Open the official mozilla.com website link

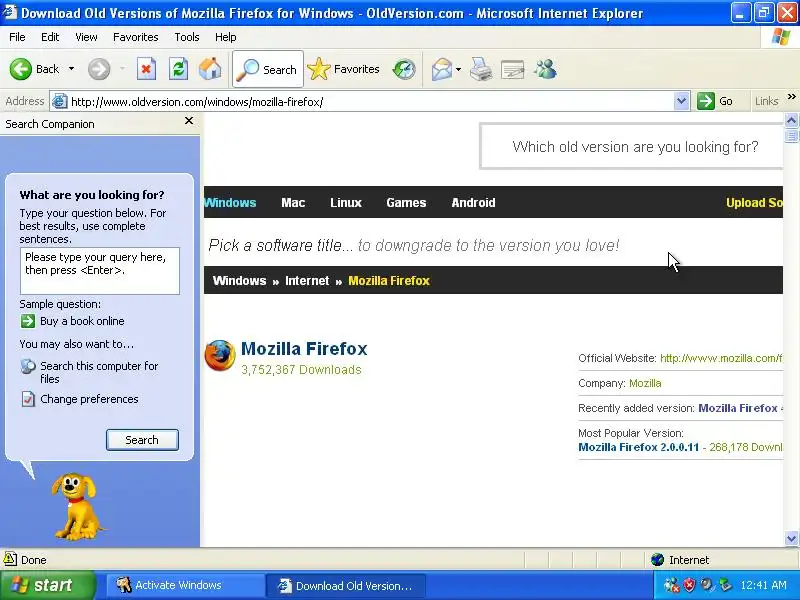tap(721, 358)
